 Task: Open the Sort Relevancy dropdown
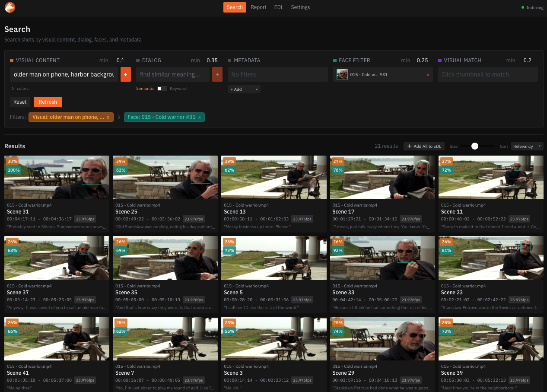click(x=527, y=147)
